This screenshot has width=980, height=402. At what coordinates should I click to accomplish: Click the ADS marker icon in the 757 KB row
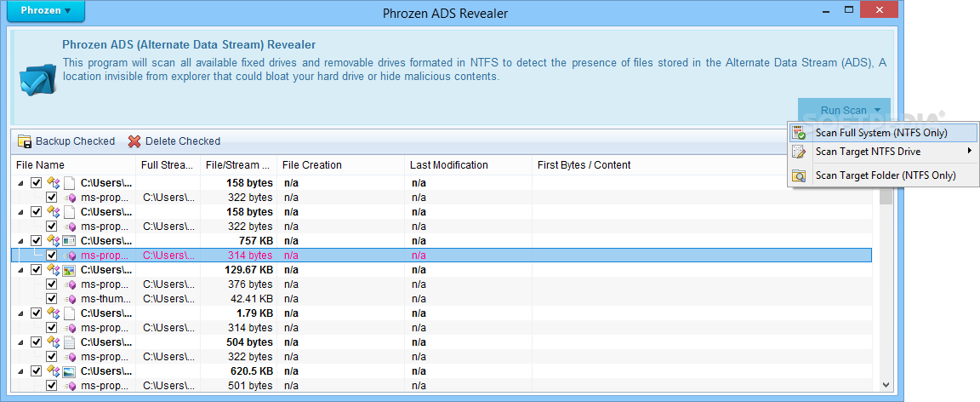pyautogui.click(x=53, y=241)
